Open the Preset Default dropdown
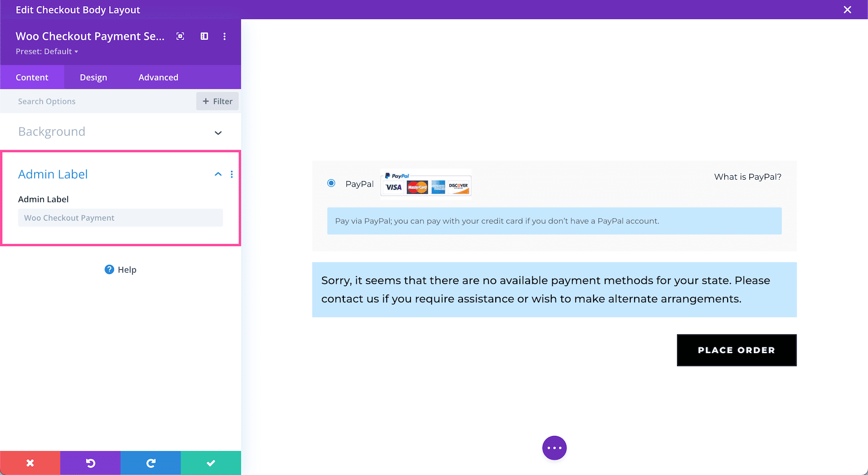Viewport: 868px width, 475px height. tap(47, 51)
